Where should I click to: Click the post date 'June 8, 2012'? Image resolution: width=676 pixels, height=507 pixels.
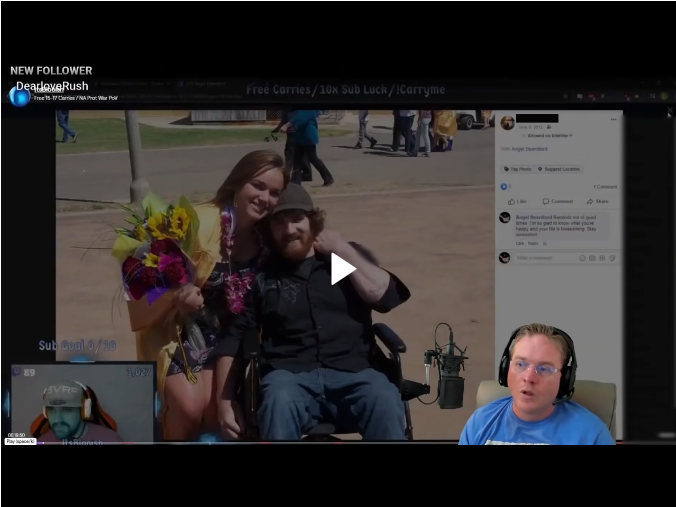coord(530,127)
